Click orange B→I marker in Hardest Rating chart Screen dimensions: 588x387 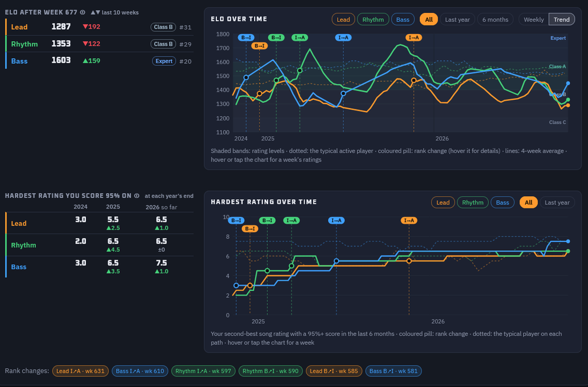[250, 228]
